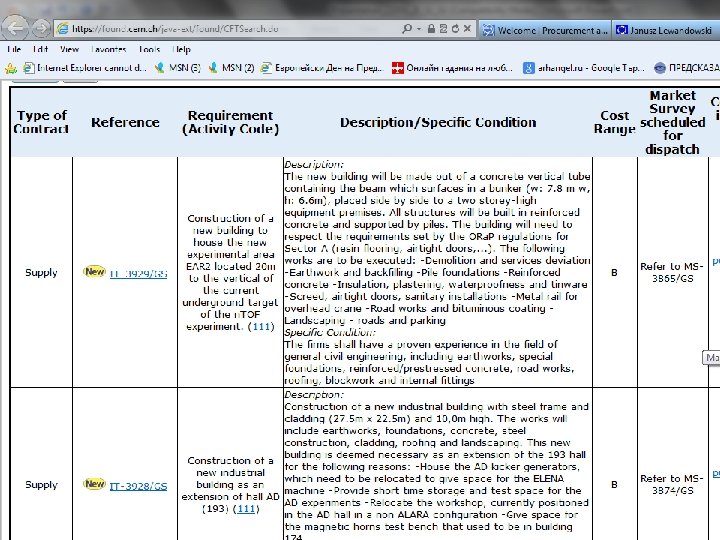Viewport: 720px width, 540px height.
Task: Open the Help menu
Action: pyautogui.click(x=181, y=49)
